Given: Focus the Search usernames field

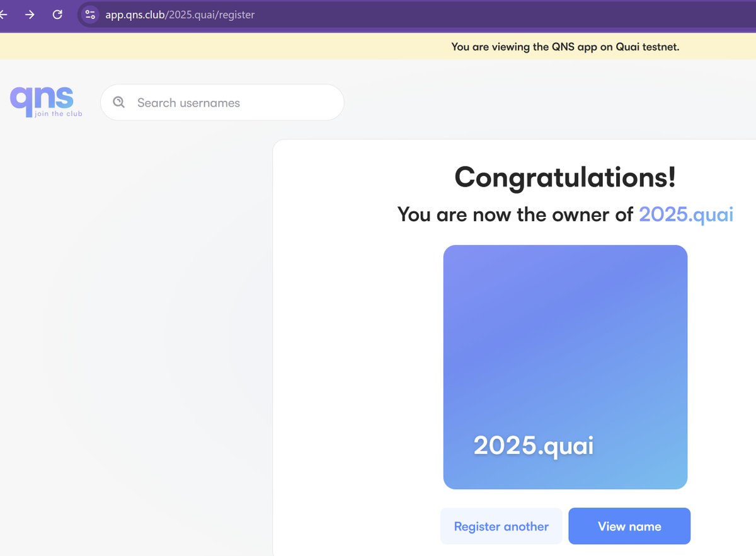Looking at the screenshot, I should pyautogui.click(x=222, y=102).
